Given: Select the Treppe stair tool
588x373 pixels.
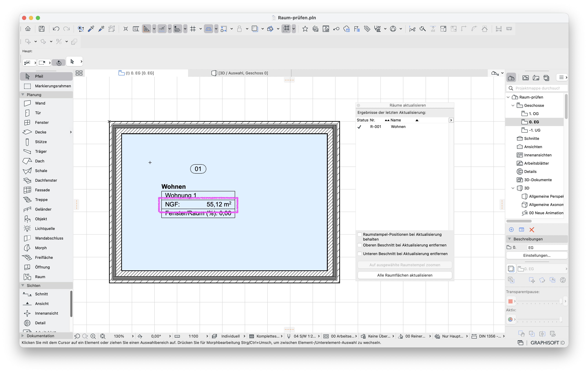Looking at the screenshot, I should [x=46, y=200].
